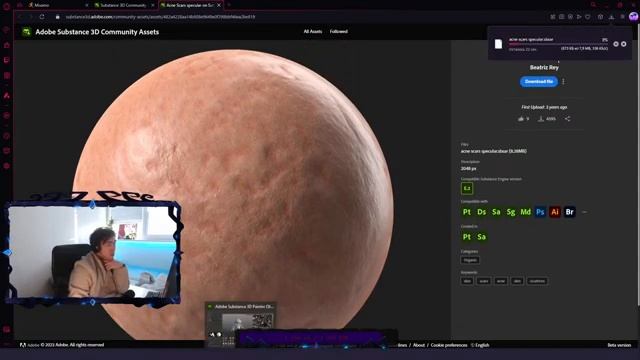
Task: Click the First Upload date text
Action: click(x=544, y=107)
